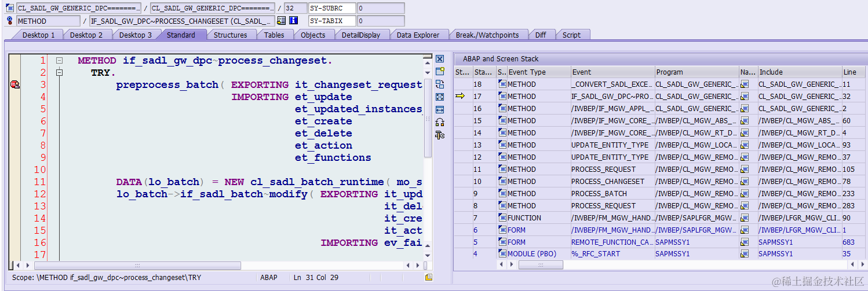Open the Desktop 3 tab
The image size is (868, 291).
pos(136,35)
